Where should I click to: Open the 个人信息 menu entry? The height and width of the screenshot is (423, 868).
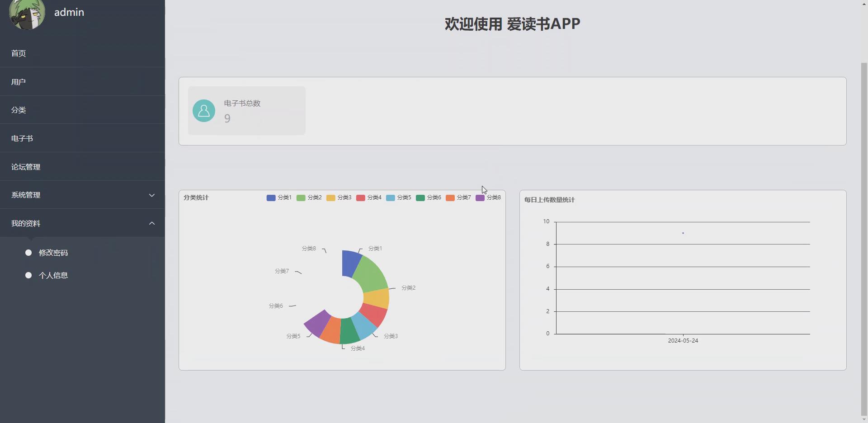click(x=53, y=275)
